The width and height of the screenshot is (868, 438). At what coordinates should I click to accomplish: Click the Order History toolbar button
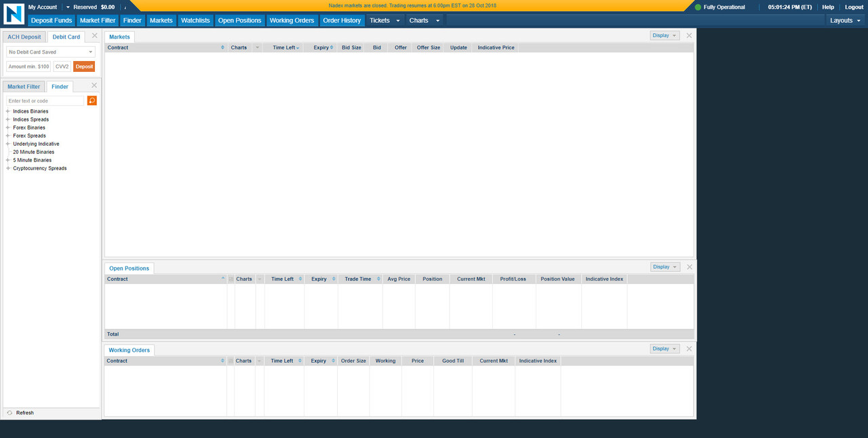coord(342,20)
